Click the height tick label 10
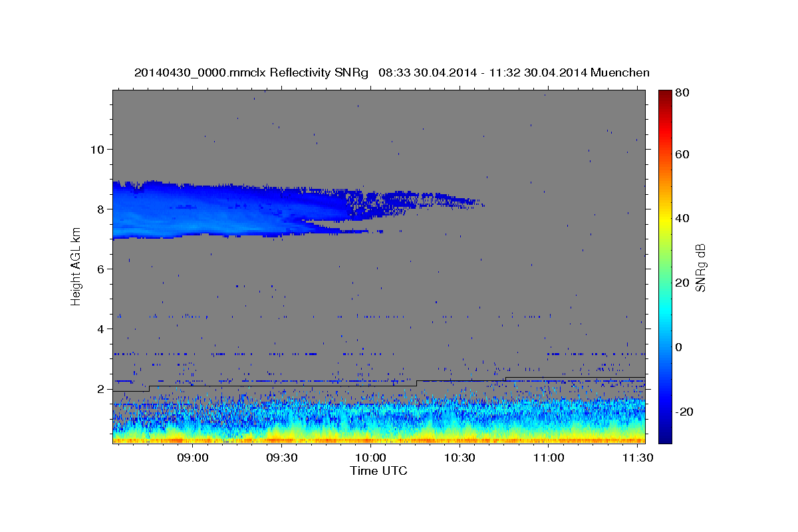 (97, 149)
